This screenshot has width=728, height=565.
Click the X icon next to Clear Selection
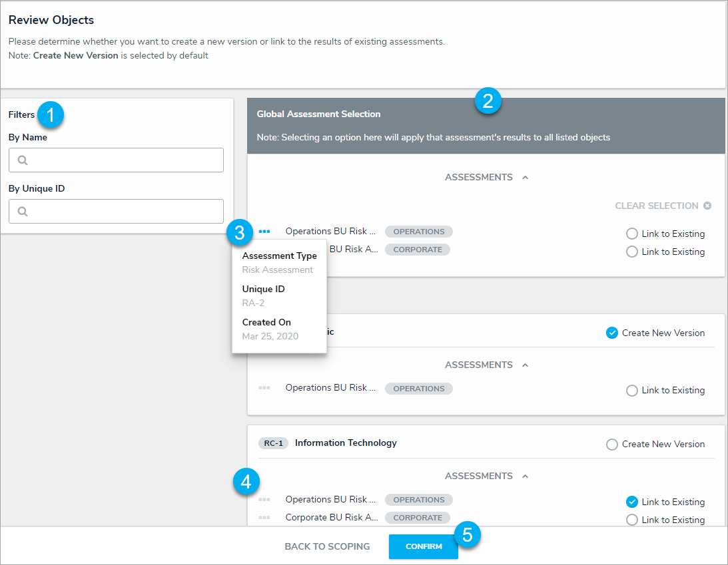707,206
